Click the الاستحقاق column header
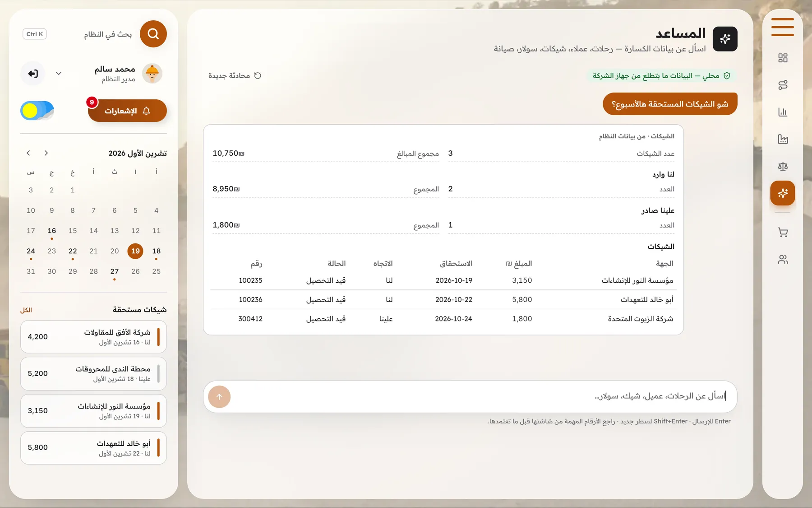 pos(456,264)
